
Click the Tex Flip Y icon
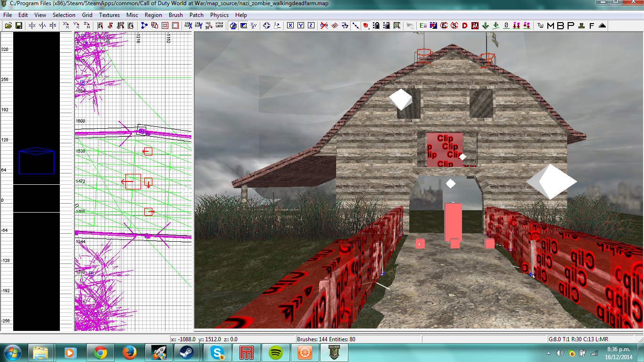(x=198, y=25)
